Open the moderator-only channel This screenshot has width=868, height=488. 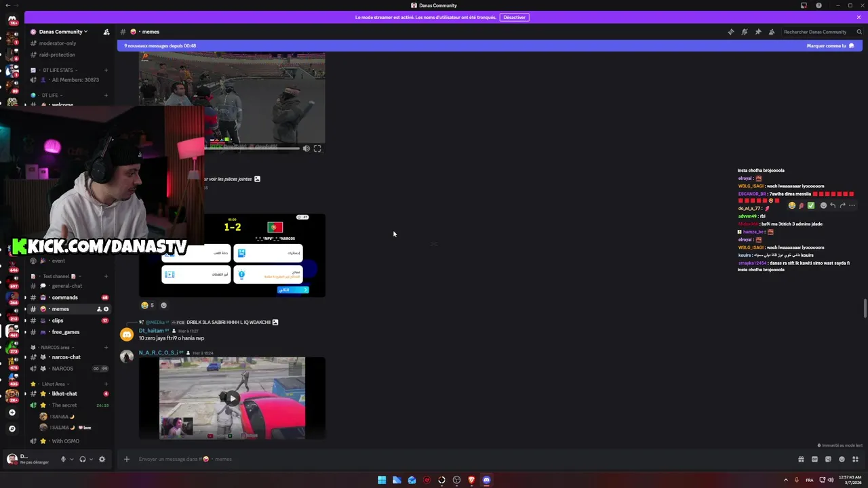coord(58,43)
